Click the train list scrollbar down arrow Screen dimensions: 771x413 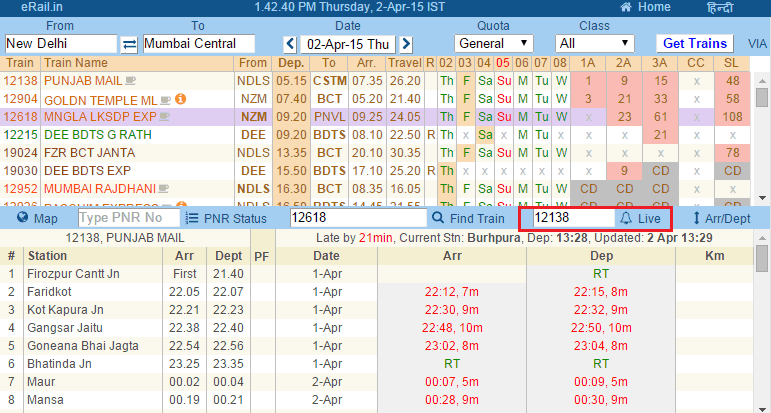click(762, 198)
